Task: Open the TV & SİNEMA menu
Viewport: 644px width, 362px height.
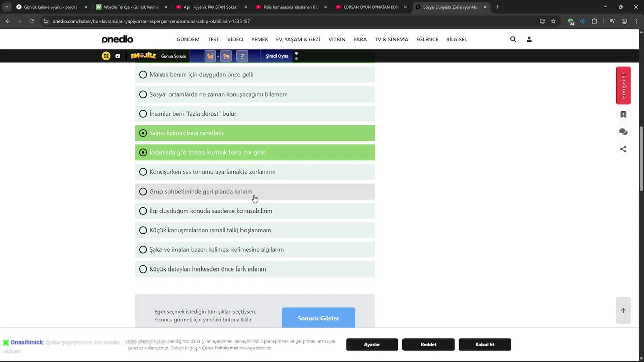Action: click(x=391, y=39)
